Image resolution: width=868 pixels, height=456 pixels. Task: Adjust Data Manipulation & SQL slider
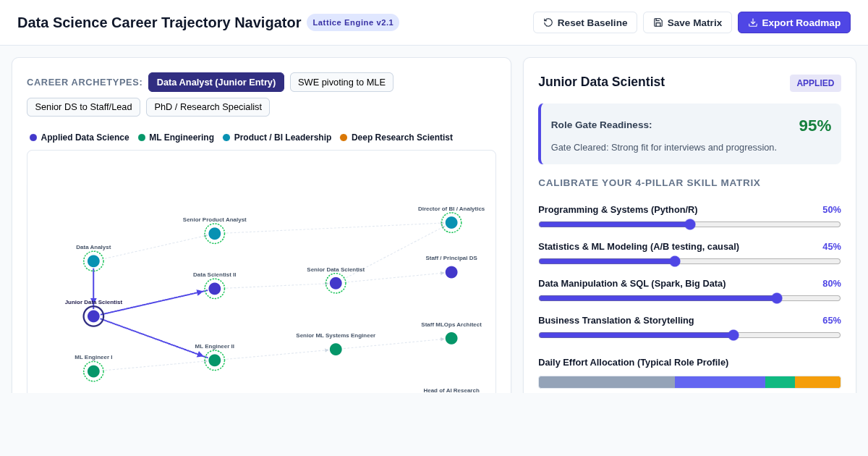[689, 298]
